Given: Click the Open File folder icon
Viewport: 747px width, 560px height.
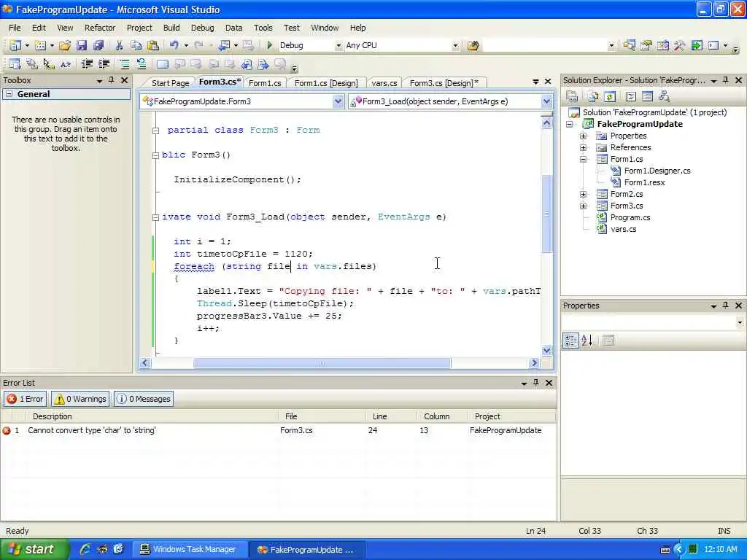Looking at the screenshot, I should point(65,45).
